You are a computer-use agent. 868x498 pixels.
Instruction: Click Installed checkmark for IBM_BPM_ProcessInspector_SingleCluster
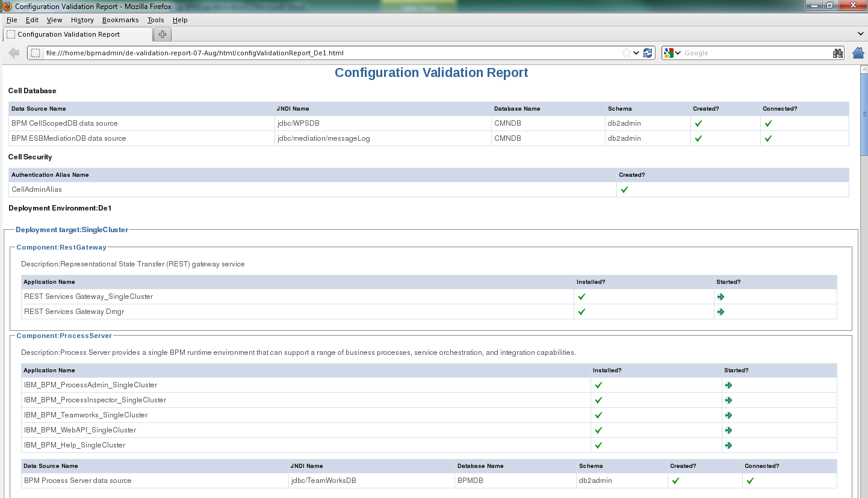click(x=598, y=400)
